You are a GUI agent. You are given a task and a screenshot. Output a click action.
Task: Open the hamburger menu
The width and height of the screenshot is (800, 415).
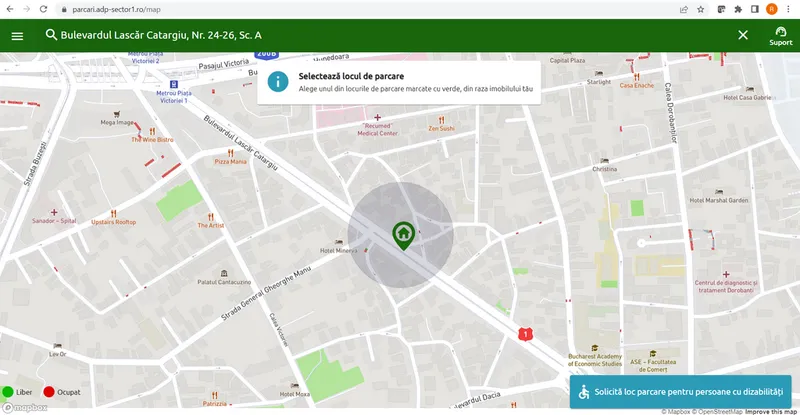17,35
